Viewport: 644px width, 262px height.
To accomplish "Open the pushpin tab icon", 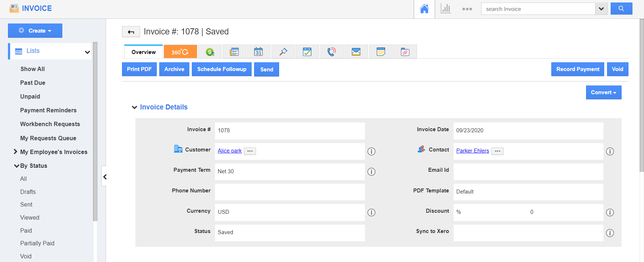I will point(283,52).
